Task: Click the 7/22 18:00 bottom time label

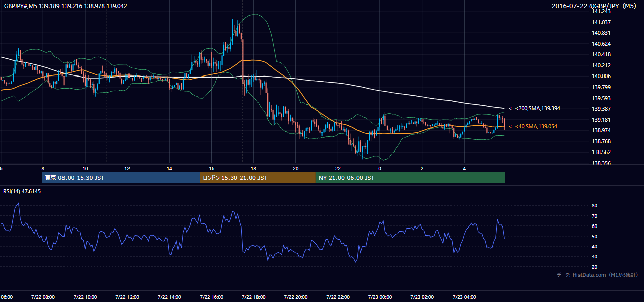Action: [253, 297]
